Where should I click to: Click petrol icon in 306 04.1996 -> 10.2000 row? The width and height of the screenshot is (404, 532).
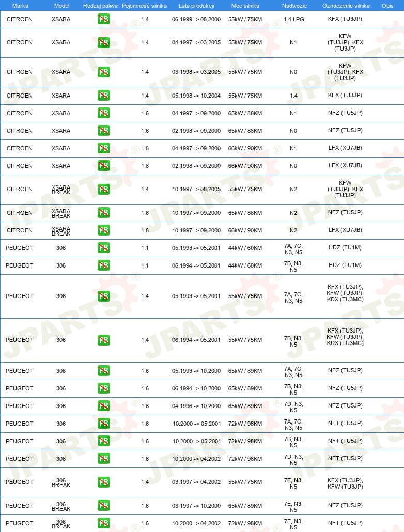point(103,406)
